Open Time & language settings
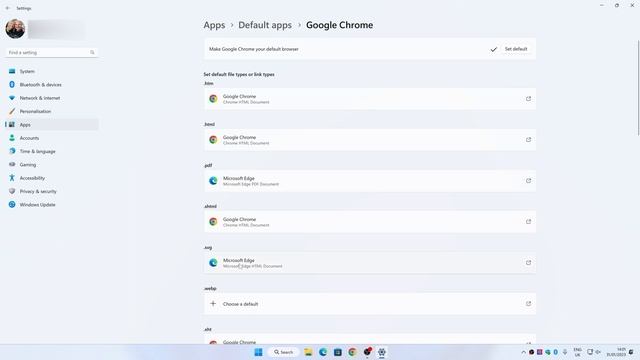The image size is (640, 360). pyautogui.click(x=51, y=151)
